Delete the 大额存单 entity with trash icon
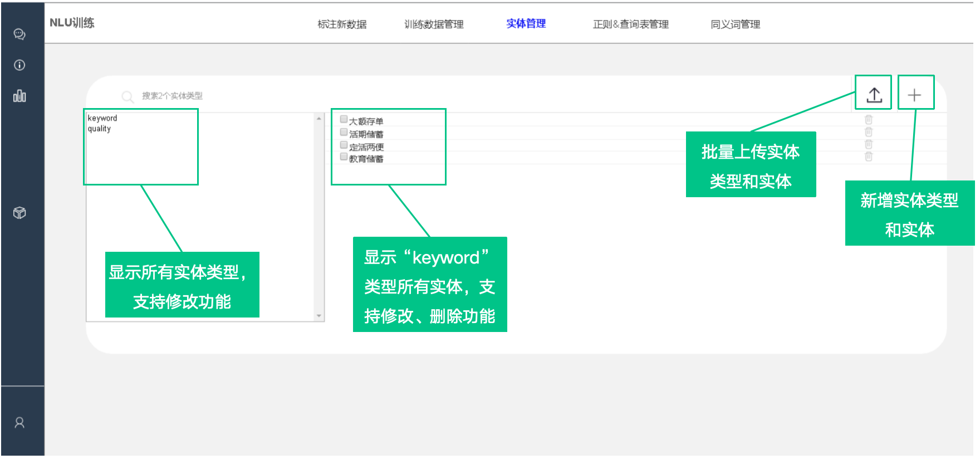 tap(869, 120)
